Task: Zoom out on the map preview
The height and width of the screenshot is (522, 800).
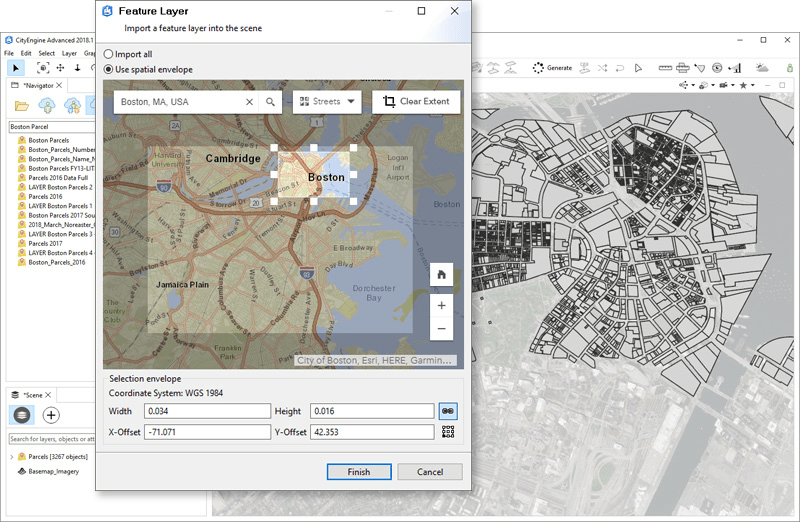Action: click(x=441, y=329)
